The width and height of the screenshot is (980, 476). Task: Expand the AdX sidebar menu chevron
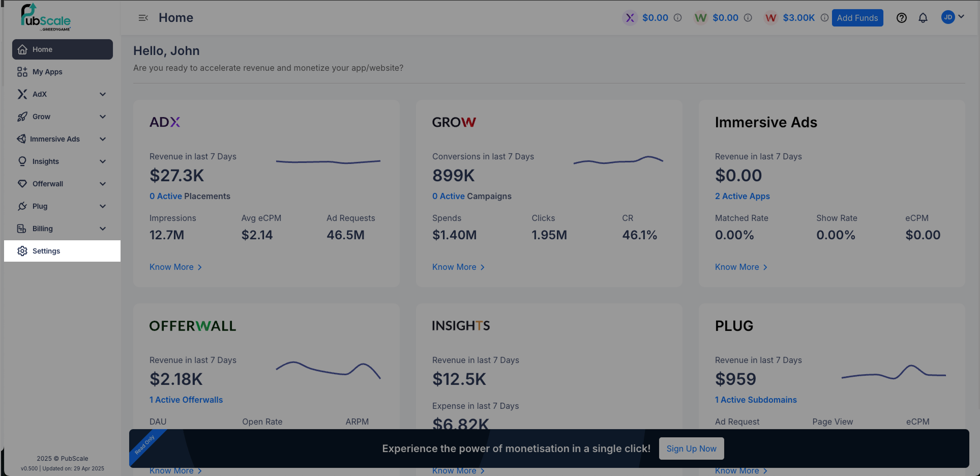tap(103, 94)
